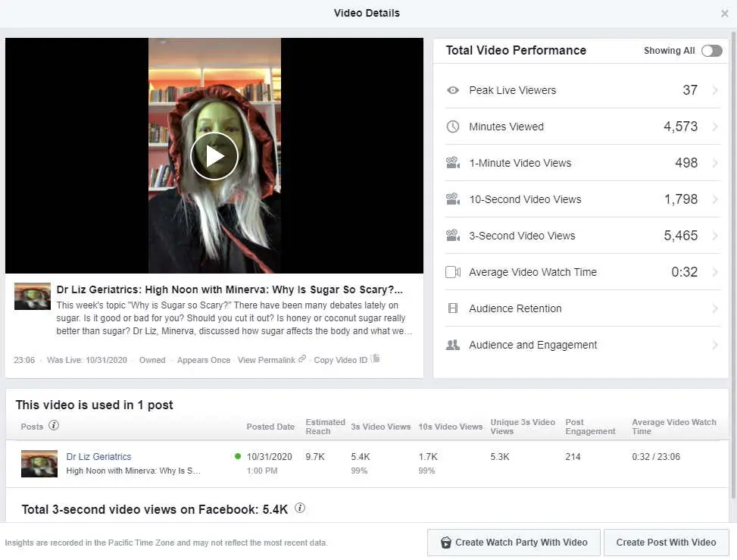Click the copy clipboard icon
This screenshot has width=737, height=560.
pyautogui.click(x=375, y=358)
